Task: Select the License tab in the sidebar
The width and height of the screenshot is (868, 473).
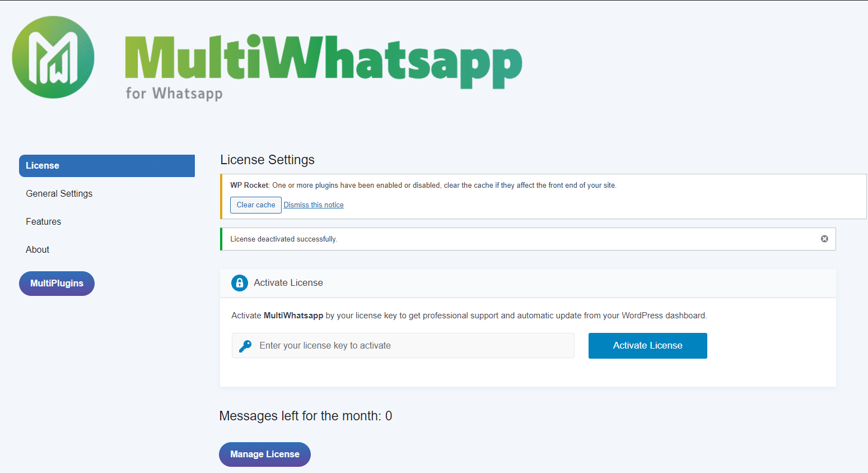Action: [106, 165]
